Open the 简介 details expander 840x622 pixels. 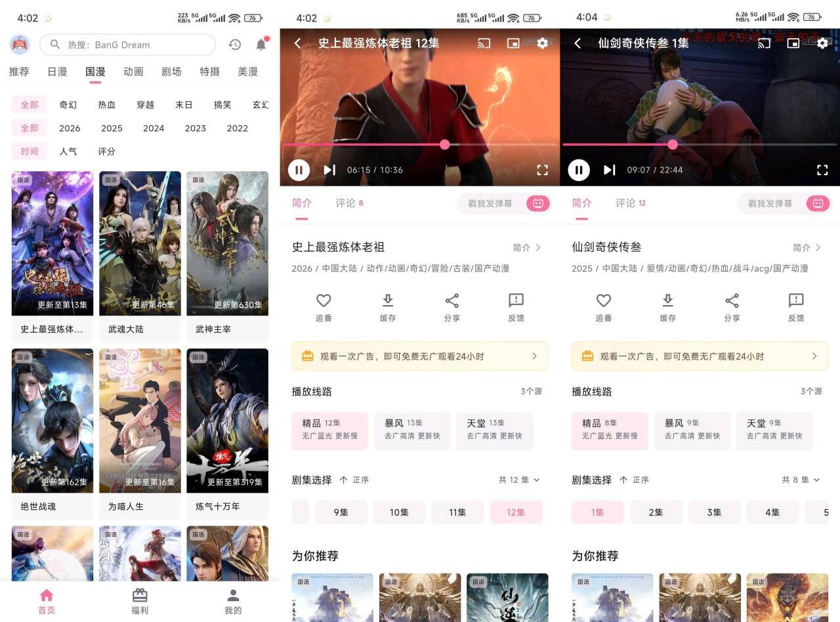526,247
